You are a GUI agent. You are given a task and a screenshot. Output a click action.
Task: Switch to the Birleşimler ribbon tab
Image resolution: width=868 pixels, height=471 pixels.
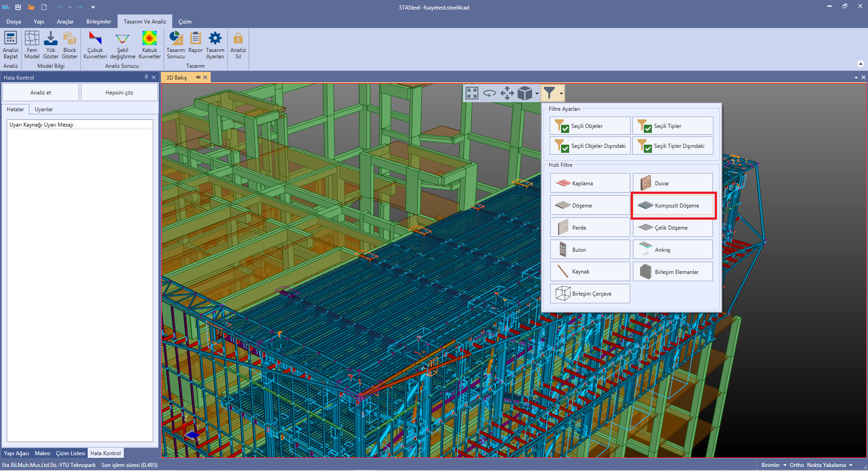[x=99, y=22]
